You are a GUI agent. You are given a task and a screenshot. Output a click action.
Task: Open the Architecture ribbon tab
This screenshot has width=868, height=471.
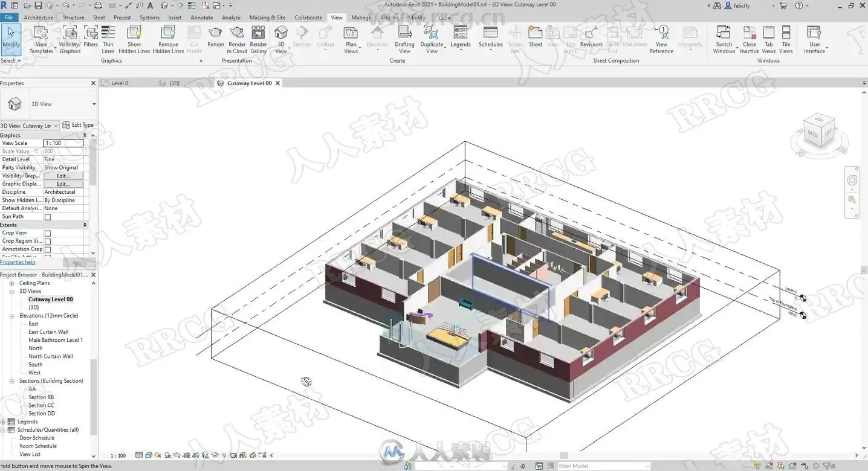coord(39,18)
